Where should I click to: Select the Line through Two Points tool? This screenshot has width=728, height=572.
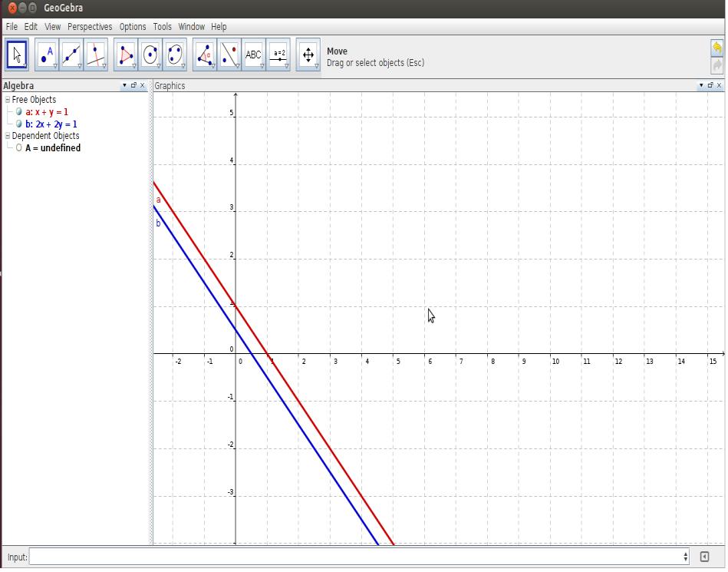click(x=71, y=55)
